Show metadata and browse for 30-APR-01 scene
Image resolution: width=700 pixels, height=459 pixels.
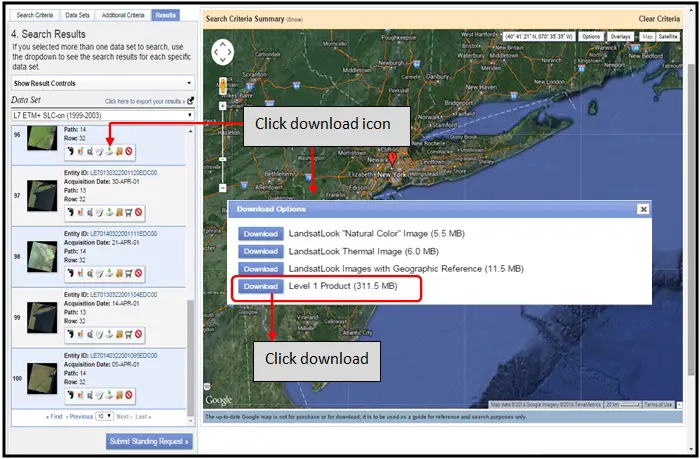[100, 213]
